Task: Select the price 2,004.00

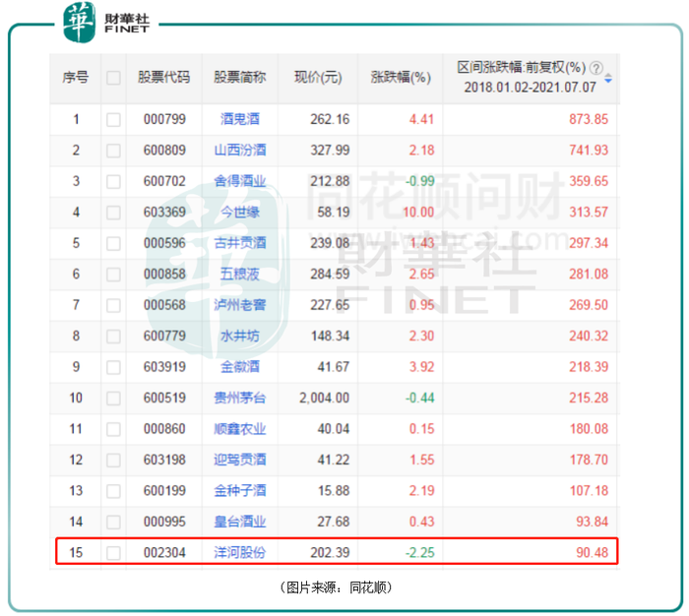Action: [x=324, y=399]
